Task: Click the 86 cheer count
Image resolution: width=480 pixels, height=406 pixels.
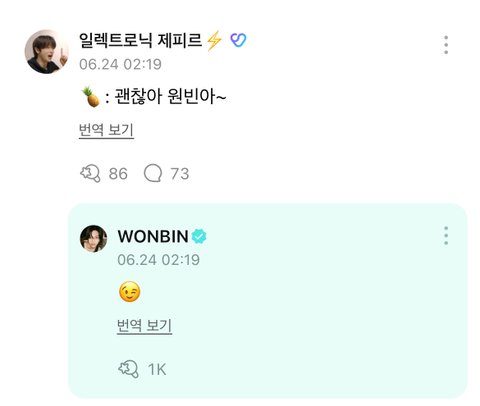Action: coord(118,174)
